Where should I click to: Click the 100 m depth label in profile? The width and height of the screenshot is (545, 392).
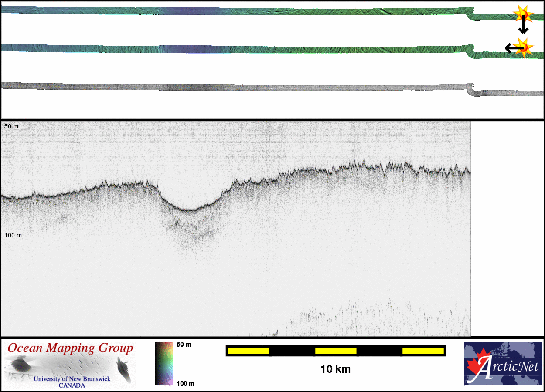click(x=13, y=235)
